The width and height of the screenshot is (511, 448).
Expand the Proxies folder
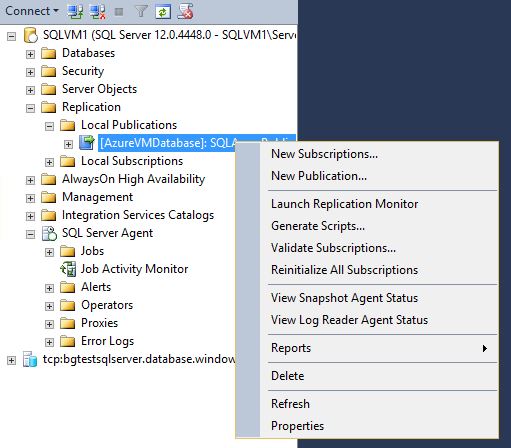(x=49, y=324)
